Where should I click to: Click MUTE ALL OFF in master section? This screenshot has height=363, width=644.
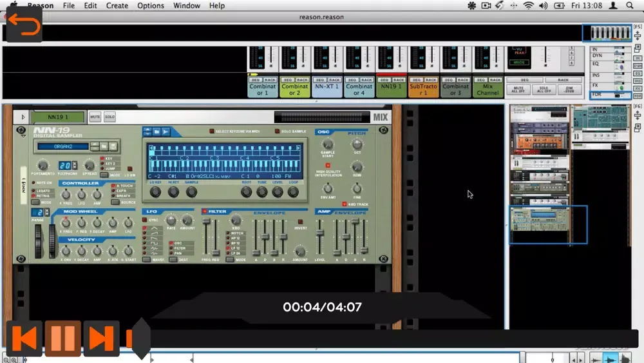(518, 89)
